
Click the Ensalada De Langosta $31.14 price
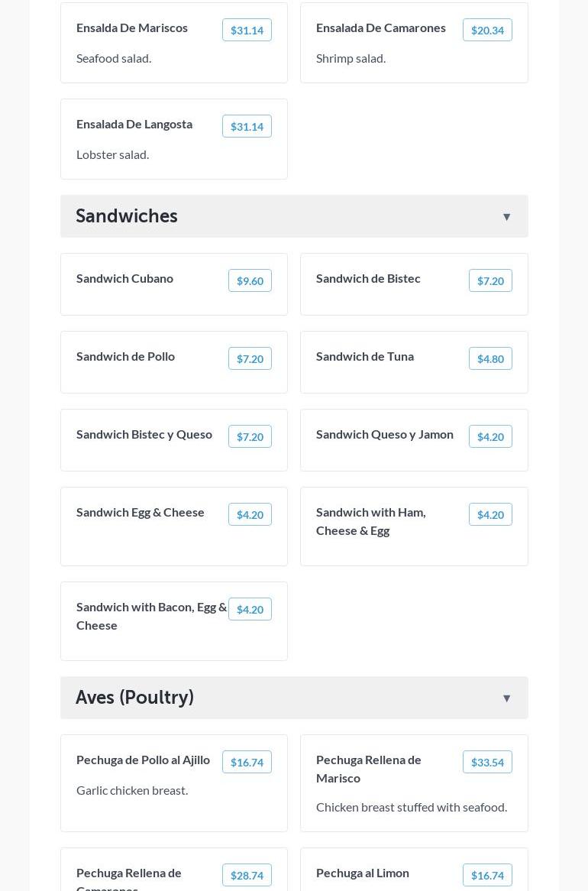[x=247, y=126]
